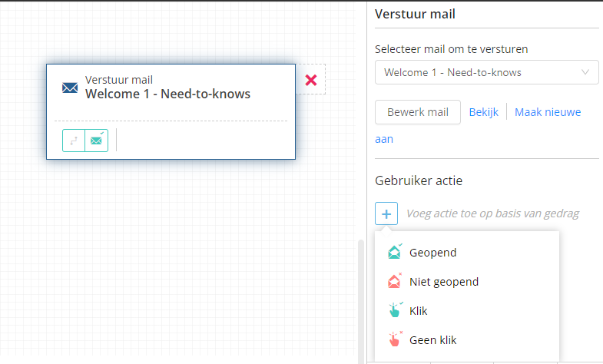This screenshot has width=603, height=364.
Task: Select the Welcome 1 - Need-to-knows node title
Action: click(167, 94)
